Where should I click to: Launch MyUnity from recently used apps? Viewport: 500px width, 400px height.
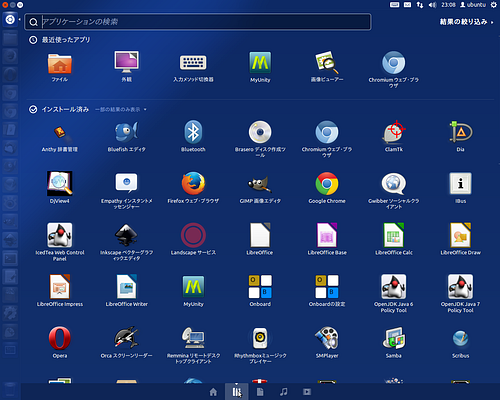(x=260, y=62)
